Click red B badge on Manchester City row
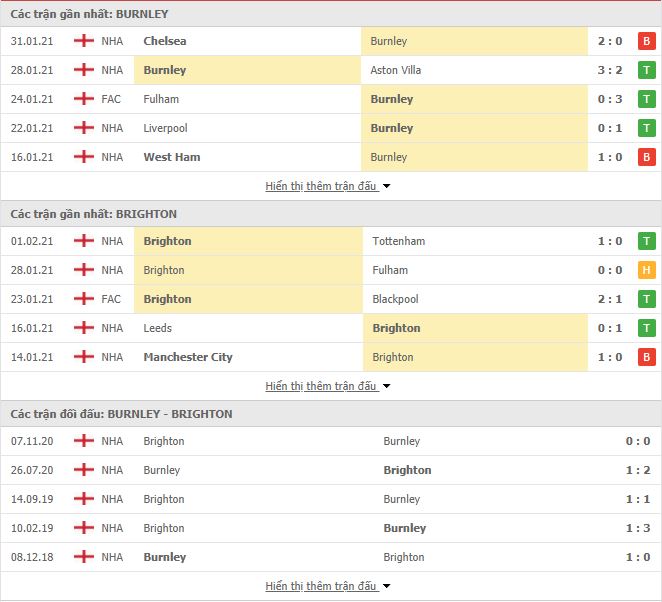This screenshot has height=602, width=662. 646,357
